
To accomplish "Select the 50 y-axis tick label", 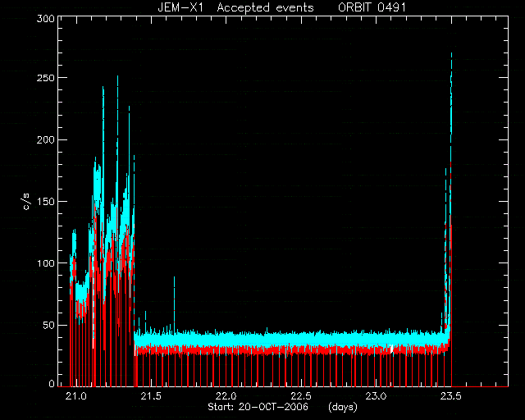I will click(48, 325).
